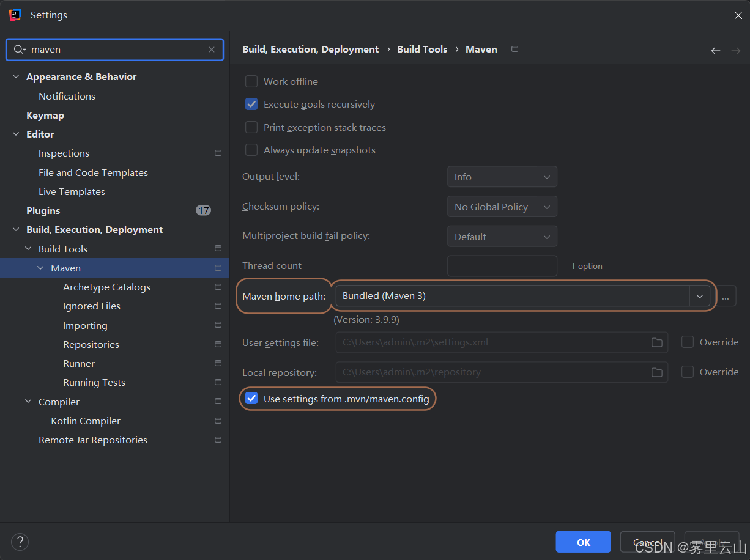Open Checksum policy dropdown

502,207
